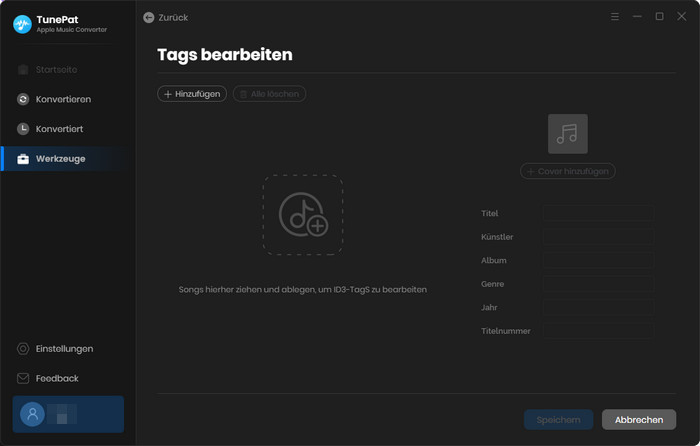Focus the Genre input field
Viewport: 700px width, 446px height.
598,284
